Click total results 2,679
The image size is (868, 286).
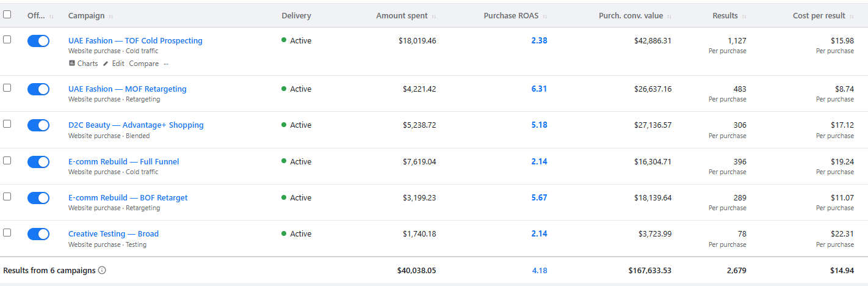pos(736,270)
